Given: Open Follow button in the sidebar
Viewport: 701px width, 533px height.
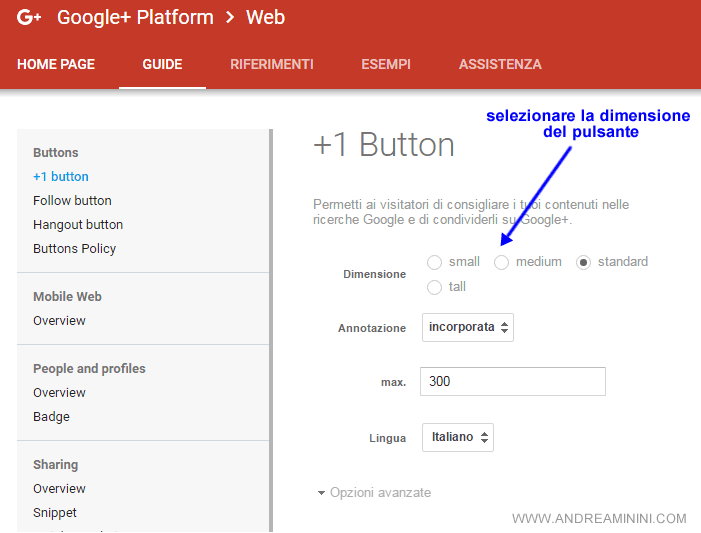Looking at the screenshot, I should [72, 200].
